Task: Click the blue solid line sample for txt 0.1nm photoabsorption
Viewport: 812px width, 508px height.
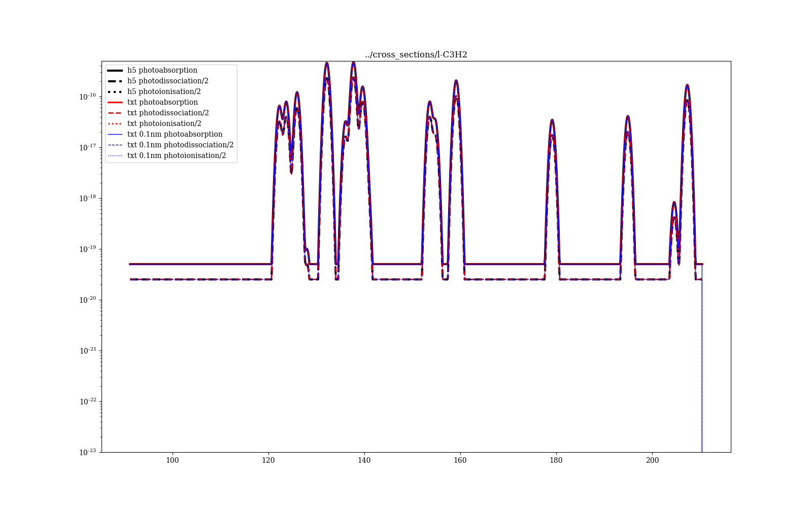Action: (115, 134)
